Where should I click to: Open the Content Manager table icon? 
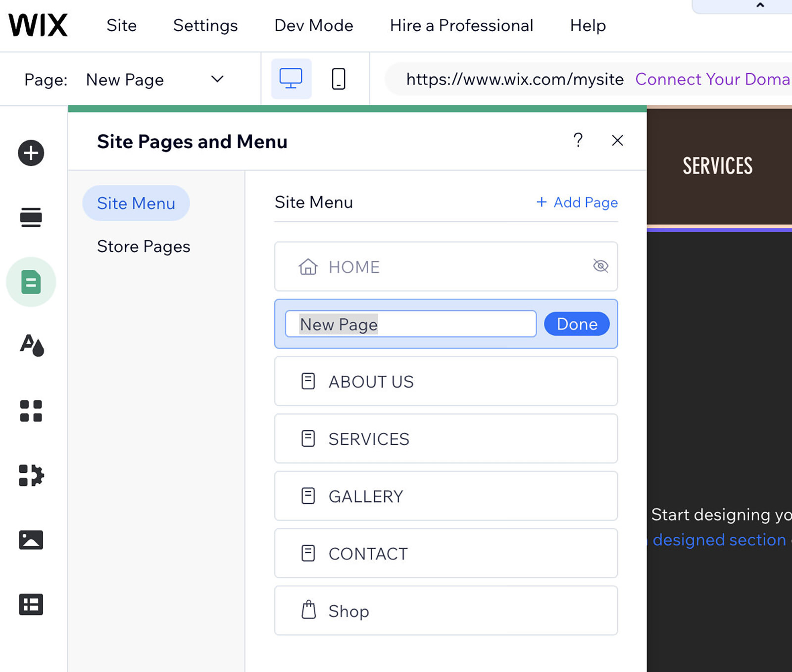[31, 605]
